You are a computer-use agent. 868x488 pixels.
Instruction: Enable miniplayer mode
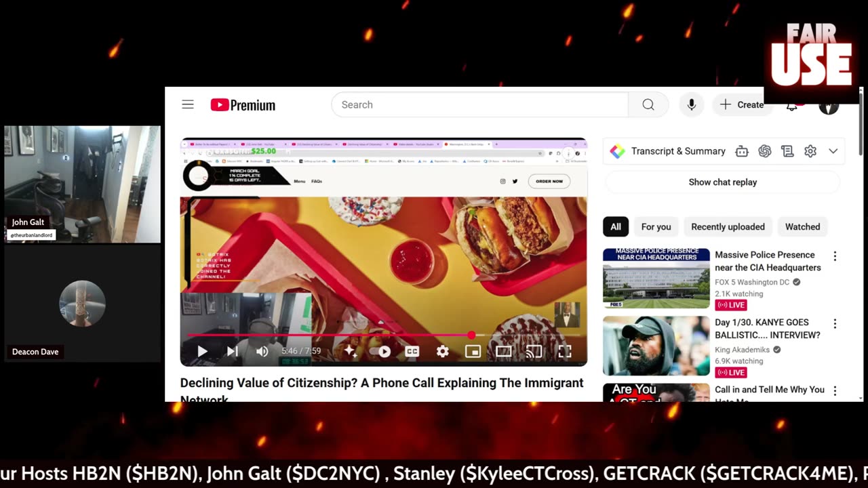tap(473, 351)
